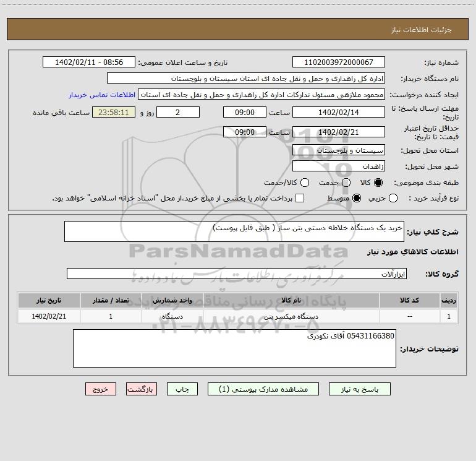Click the خروج exit button
Screen dimensions: 476x461
click(x=101, y=389)
